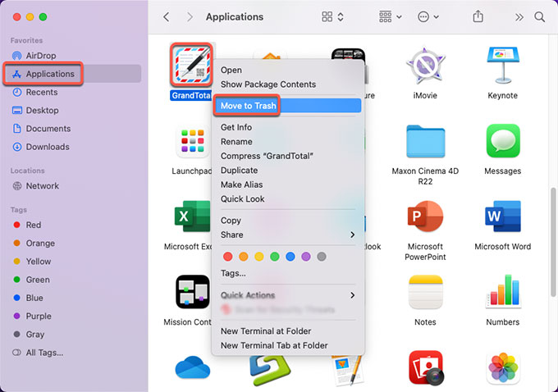Apply orange tag dot in context menu
The height and width of the screenshot is (392, 558).
coord(244,257)
